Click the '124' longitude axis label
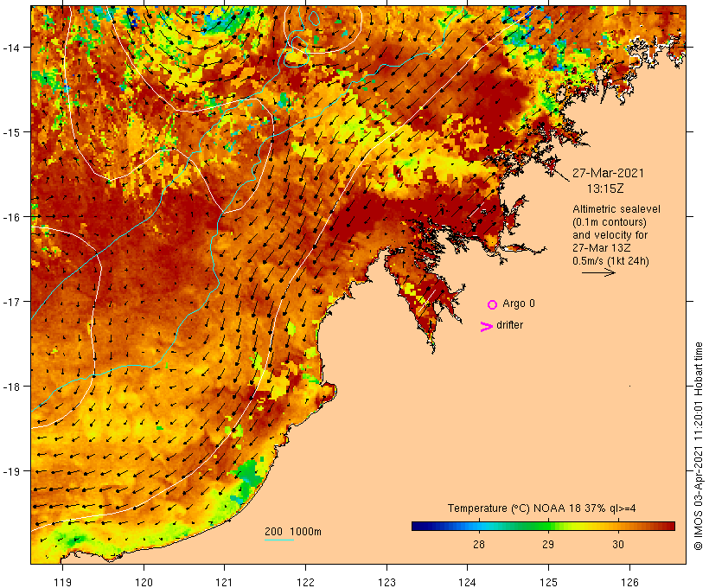 pos(467,582)
